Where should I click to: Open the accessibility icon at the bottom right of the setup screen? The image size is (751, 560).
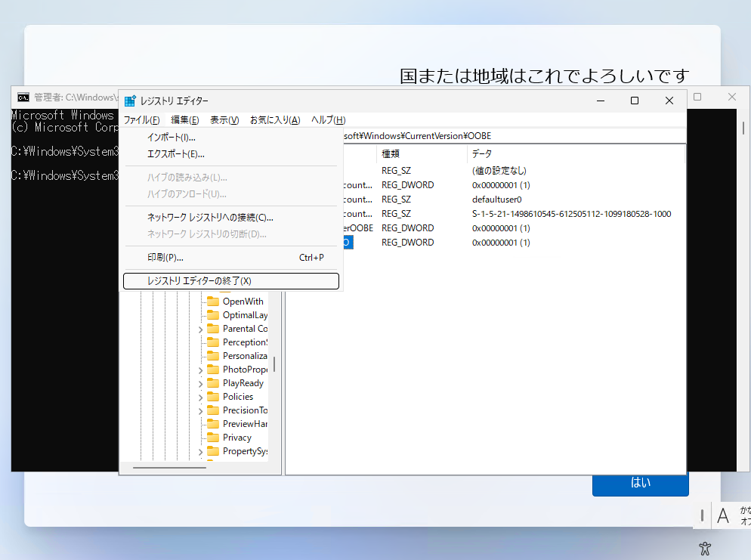[x=705, y=549]
